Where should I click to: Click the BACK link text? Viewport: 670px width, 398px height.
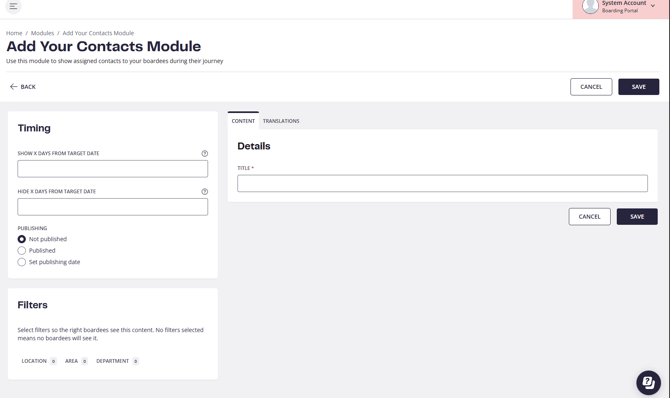point(28,87)
